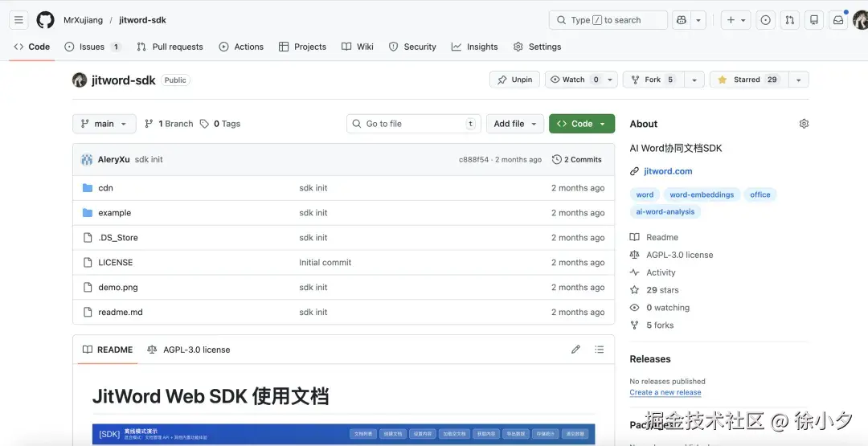Click the AleryXu commit author avatar
Viewport: 868px width, 446px height.
[x=87, y=159]
